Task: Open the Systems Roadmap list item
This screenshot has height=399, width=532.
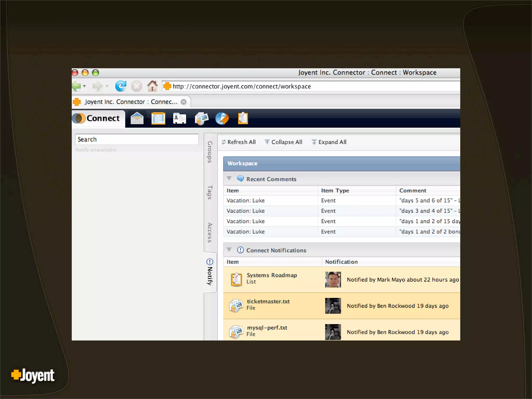Action: 272,275
